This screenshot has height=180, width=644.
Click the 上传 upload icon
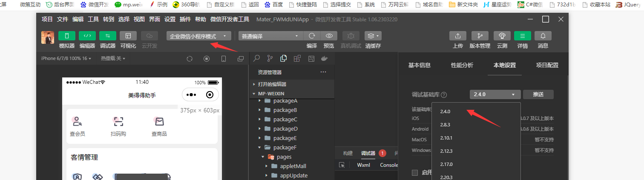click(458, 36)
